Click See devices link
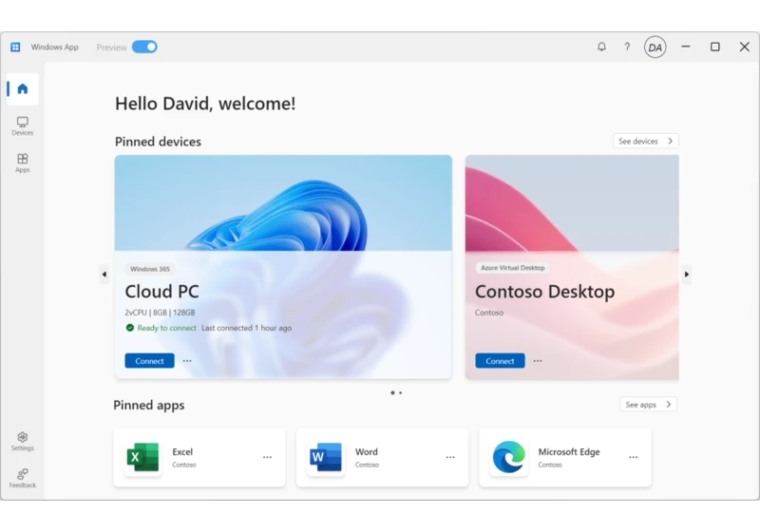 tap(646, 141)
